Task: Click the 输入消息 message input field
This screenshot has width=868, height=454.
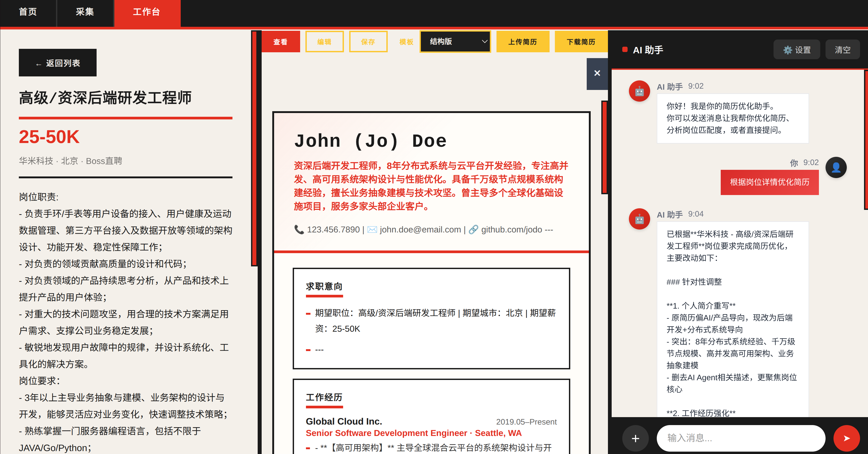Action: pyautogui.click(x=740, y=438)
